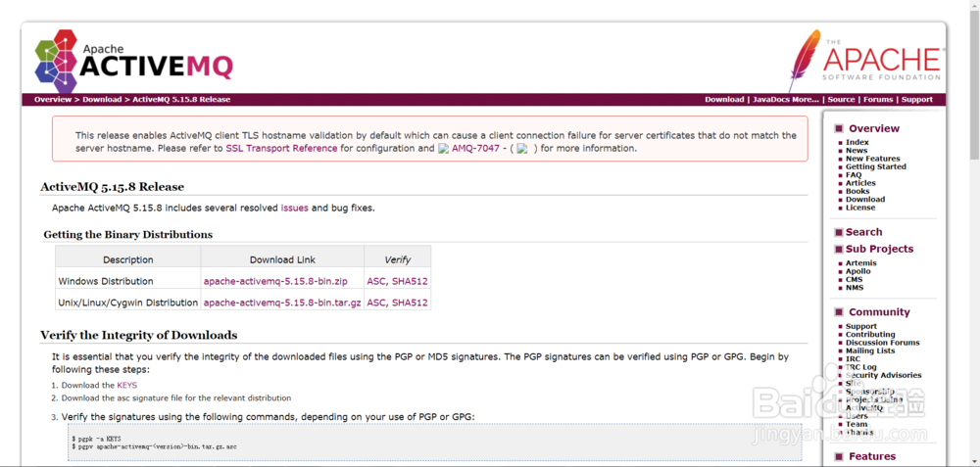This screenshot has width=980, height=467.
Task: Open the Sub Projects sidebar heading
Action: pyautogui.click(x=879, y=249)
